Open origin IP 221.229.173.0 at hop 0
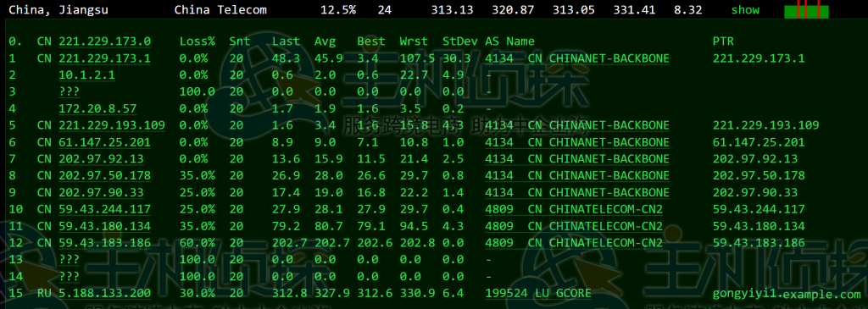The width and height of the screenshot is (868, 309). point(104,41)
